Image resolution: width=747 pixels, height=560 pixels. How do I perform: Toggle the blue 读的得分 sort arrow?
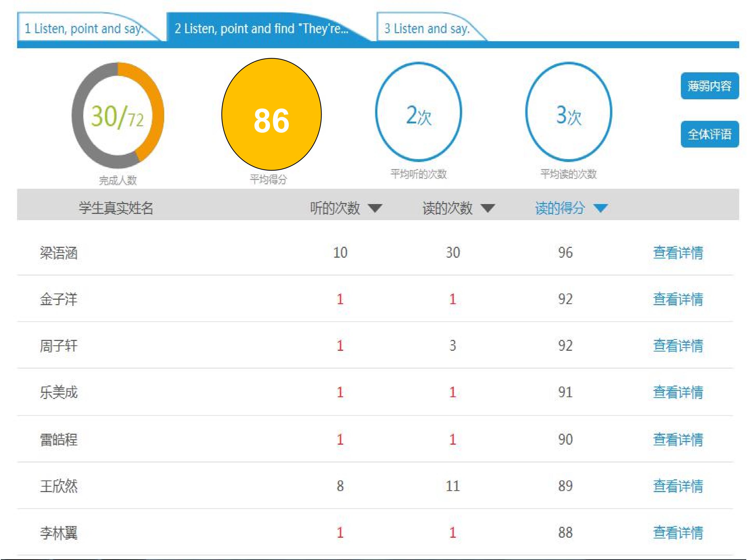click(600, 208)
